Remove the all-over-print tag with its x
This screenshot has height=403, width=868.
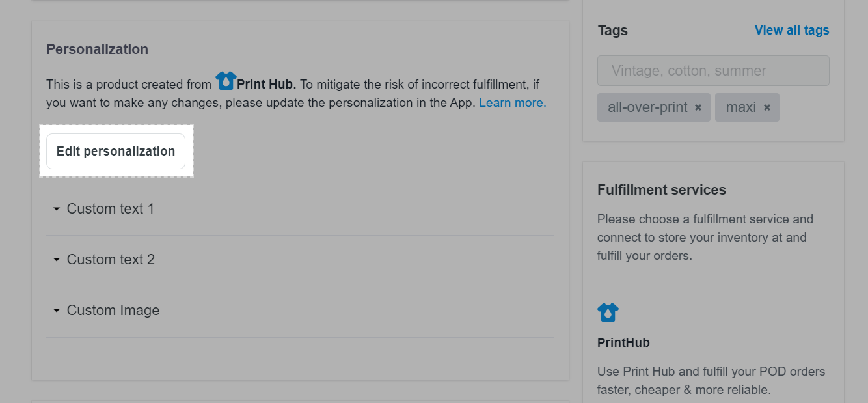[698, 107]
